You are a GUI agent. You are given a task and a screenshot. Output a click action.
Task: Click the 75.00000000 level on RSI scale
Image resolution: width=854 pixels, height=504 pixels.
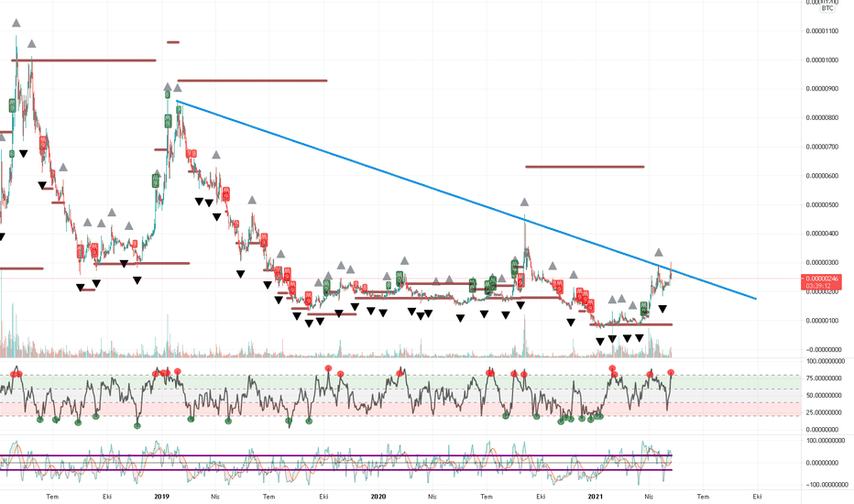click(825, 378)
